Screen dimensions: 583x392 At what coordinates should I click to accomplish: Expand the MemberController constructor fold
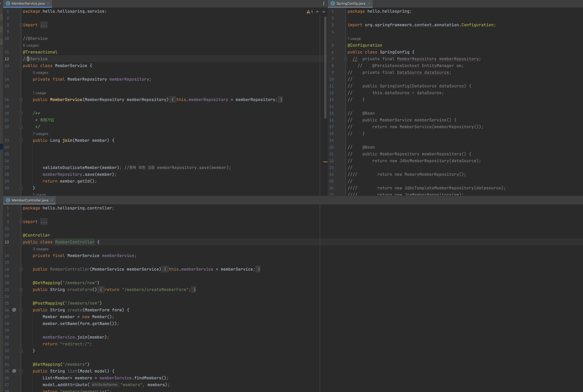tap(21, 270)
